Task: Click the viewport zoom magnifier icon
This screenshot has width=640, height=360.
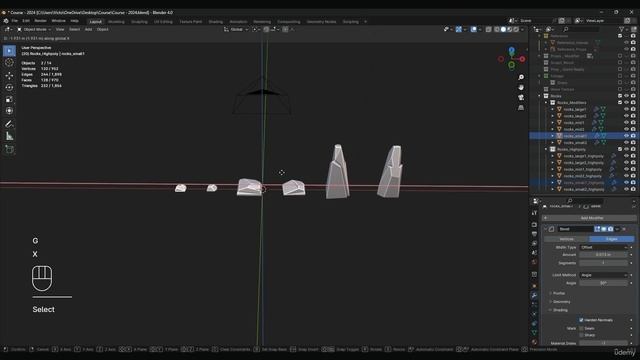Action: [x=521, y=77]
